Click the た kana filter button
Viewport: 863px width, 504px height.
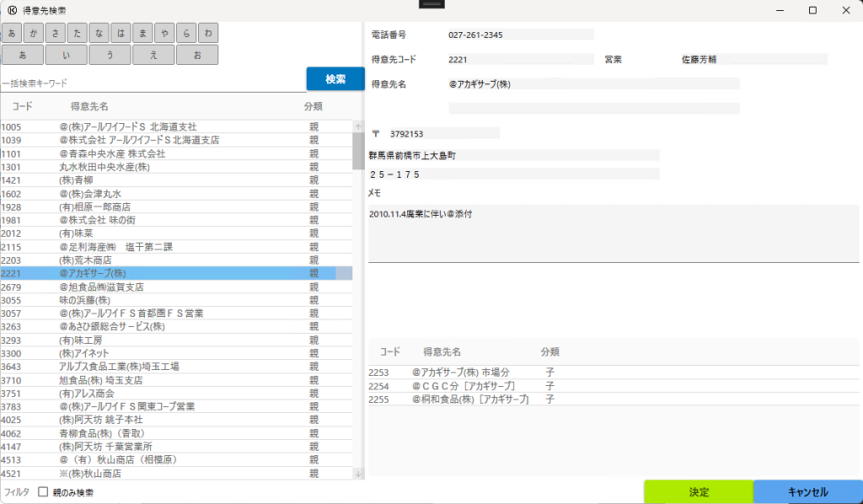pyautogui.click(x=77, y=33)
